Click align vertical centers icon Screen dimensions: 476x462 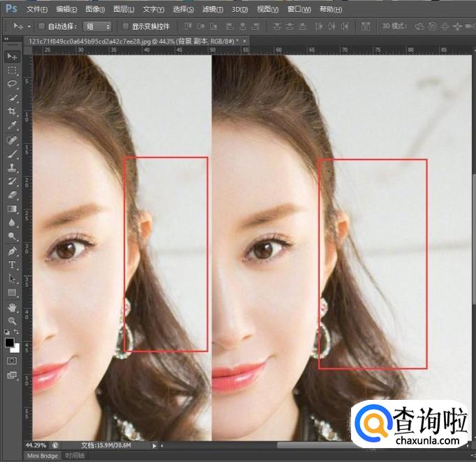[x=201, y=27]
